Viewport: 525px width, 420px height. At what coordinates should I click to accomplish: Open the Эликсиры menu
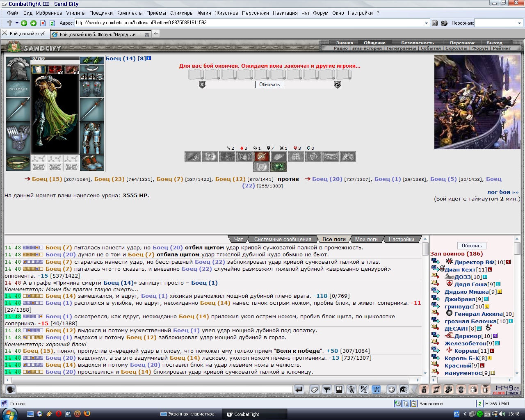[181, 13]
